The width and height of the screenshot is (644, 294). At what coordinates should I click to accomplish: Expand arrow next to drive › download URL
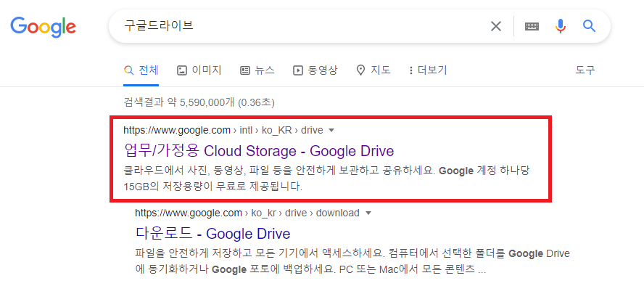[x=368, y=213]
